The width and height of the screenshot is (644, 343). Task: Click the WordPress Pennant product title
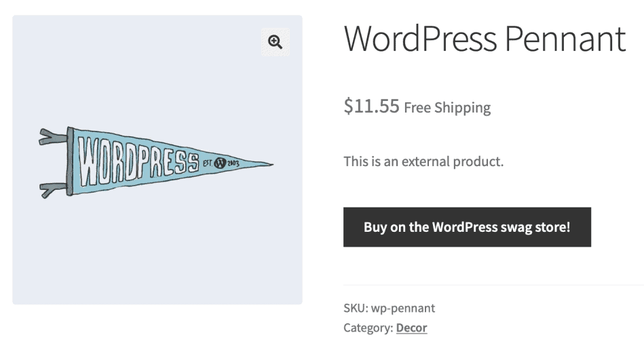485,39
